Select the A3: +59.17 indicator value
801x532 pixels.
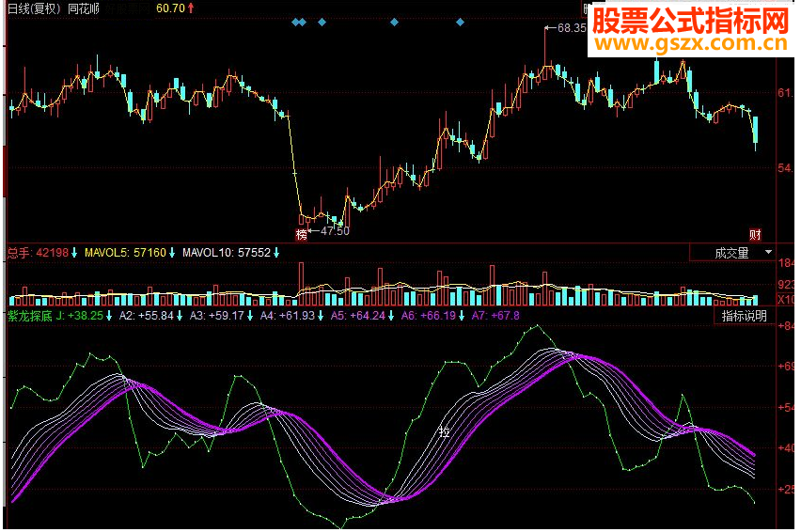tap(217, 316)
